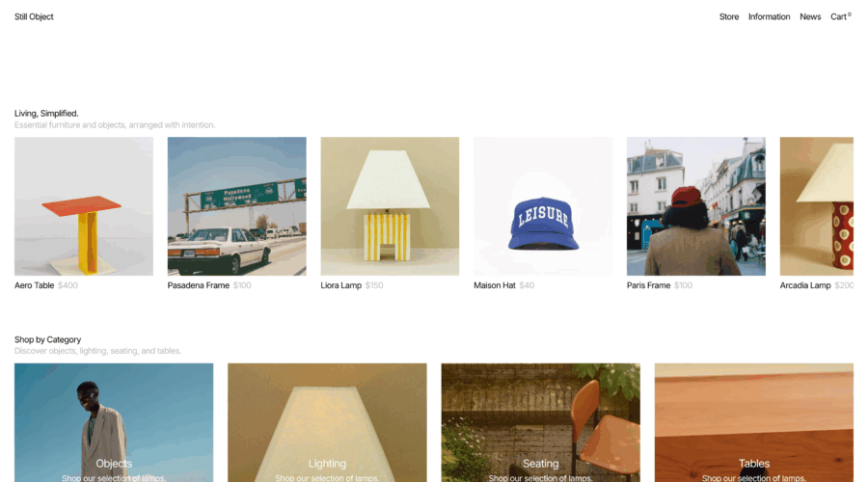The image size is (868, 482).
Task: View the Maison Hat product image
Action: (543, 206)
